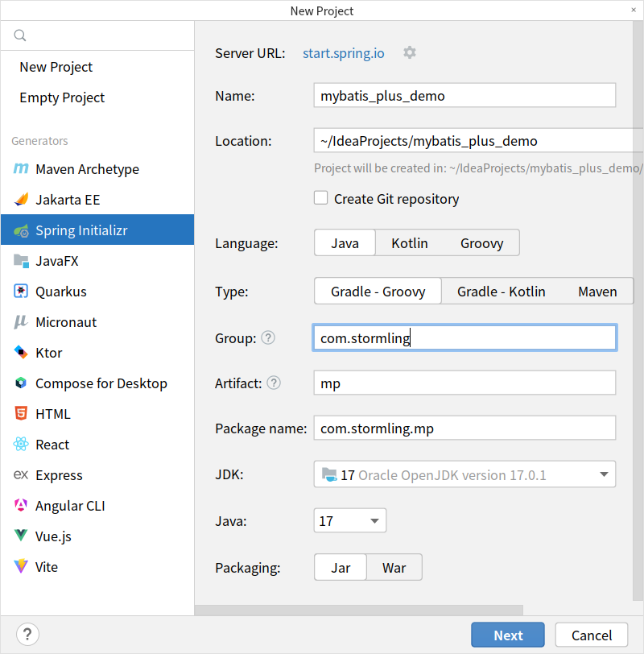Select Maven Archetype generator
This screenshot has width=644, height=654.
97,169
